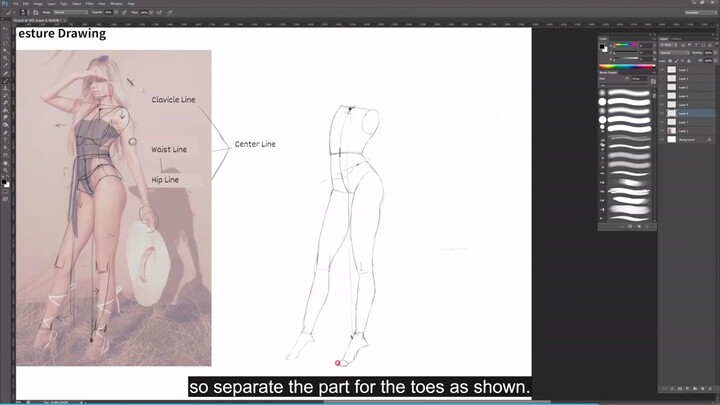Open Flow slider arrow in options bar
The width and height of the screenshot is (720, 405).
pyautogui.click(x=151, y=12)
